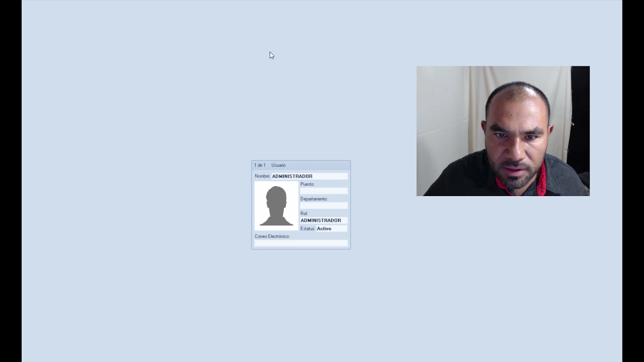
Task: Click the Correo Electrónico label
Action: pos(272,236)
